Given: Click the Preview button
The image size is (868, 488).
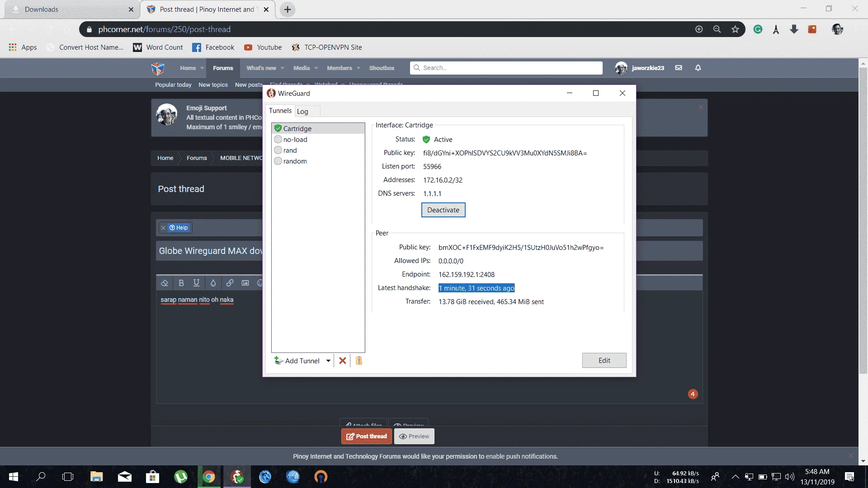Looking at the screenshot, I should click(x=414, y=436).
